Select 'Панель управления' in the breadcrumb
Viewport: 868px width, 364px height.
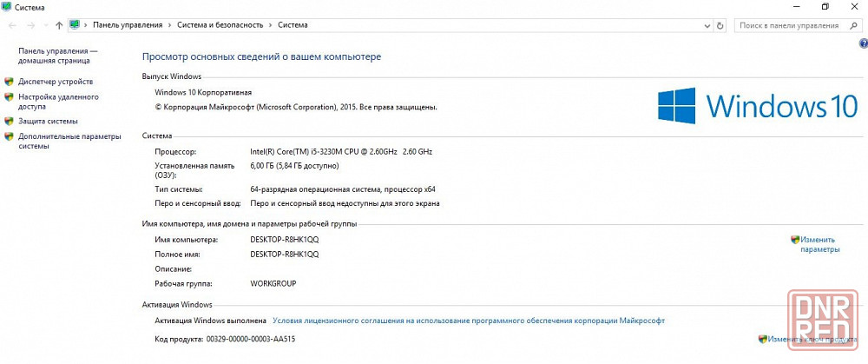[x=128, y=25]
